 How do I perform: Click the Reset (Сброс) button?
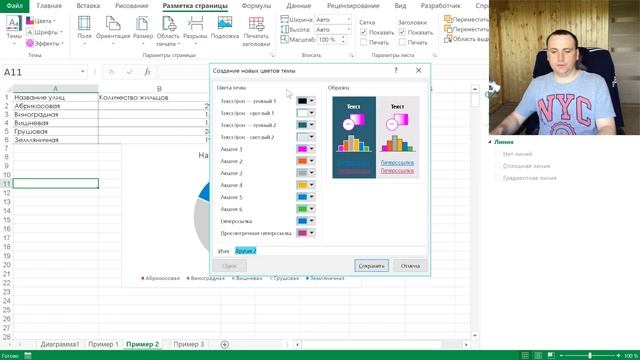click(229, 266)
